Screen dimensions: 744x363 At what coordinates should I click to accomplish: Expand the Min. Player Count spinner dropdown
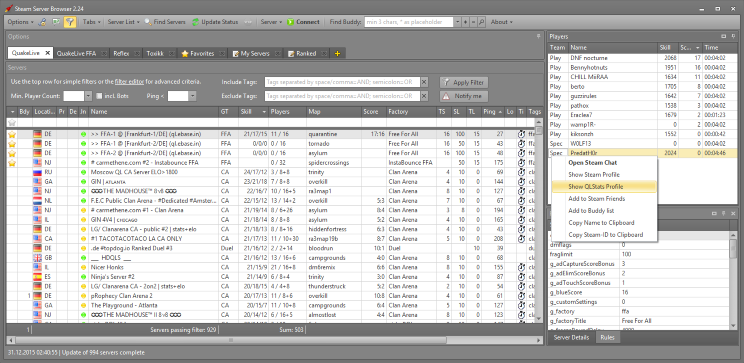88,96
